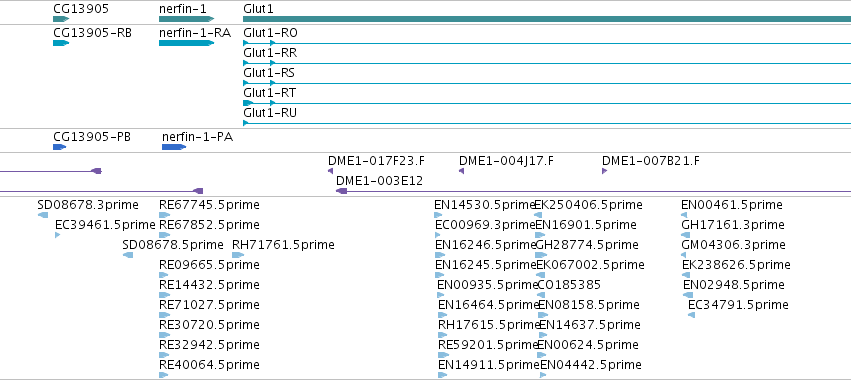Select the Glut1-RT transcript start exon
851x380 pixels.
pyautogui.click(x=248, y=103)
